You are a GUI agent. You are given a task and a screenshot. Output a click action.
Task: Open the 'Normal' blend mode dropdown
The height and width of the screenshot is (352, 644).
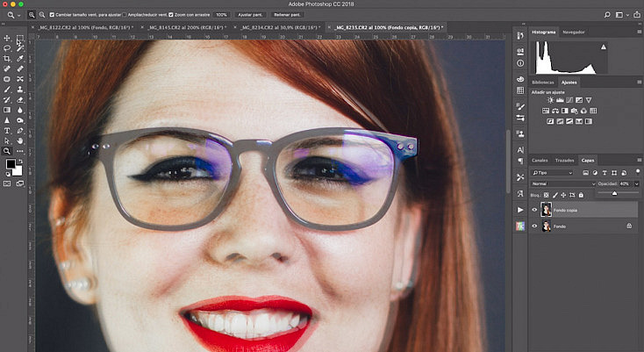tap(562, 184)
